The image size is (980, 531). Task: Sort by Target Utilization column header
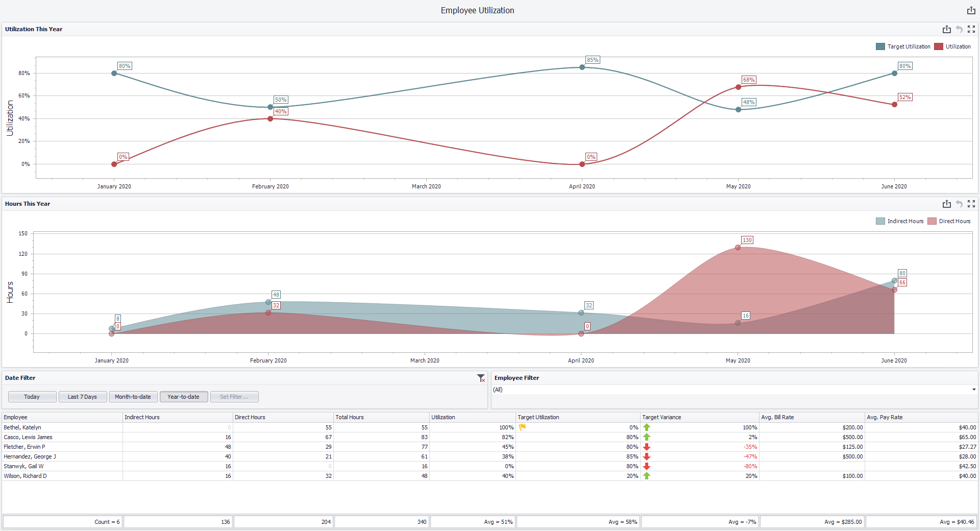click(578, 417)
